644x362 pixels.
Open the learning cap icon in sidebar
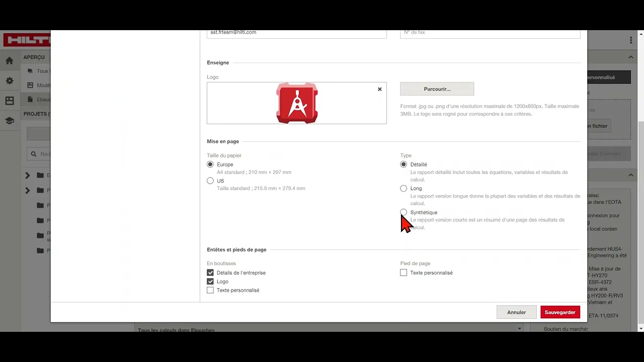(10, 121)
